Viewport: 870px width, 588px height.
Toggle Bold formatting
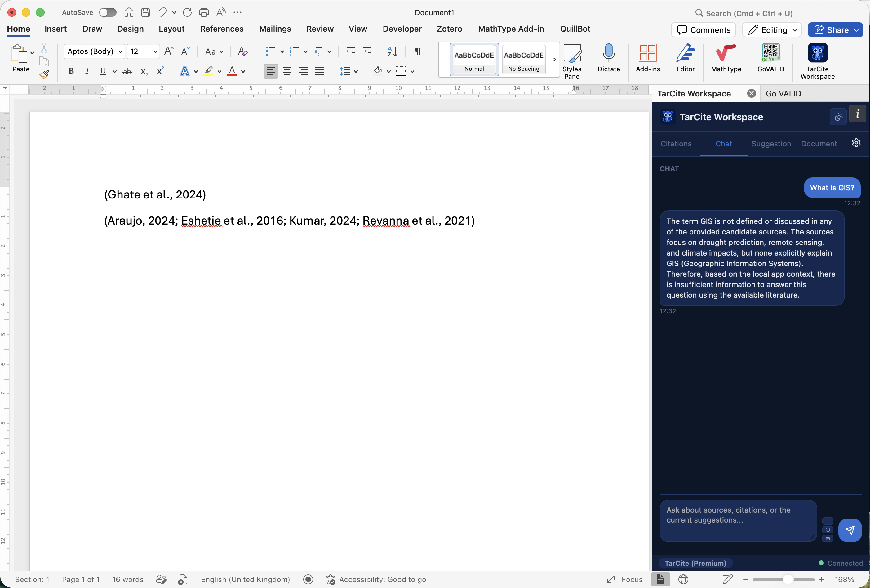[x=71, y=71]
